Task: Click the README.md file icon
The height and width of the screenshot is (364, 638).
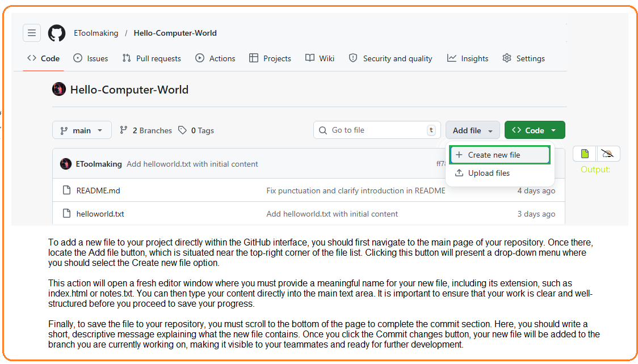Action: tap(67, 190)
